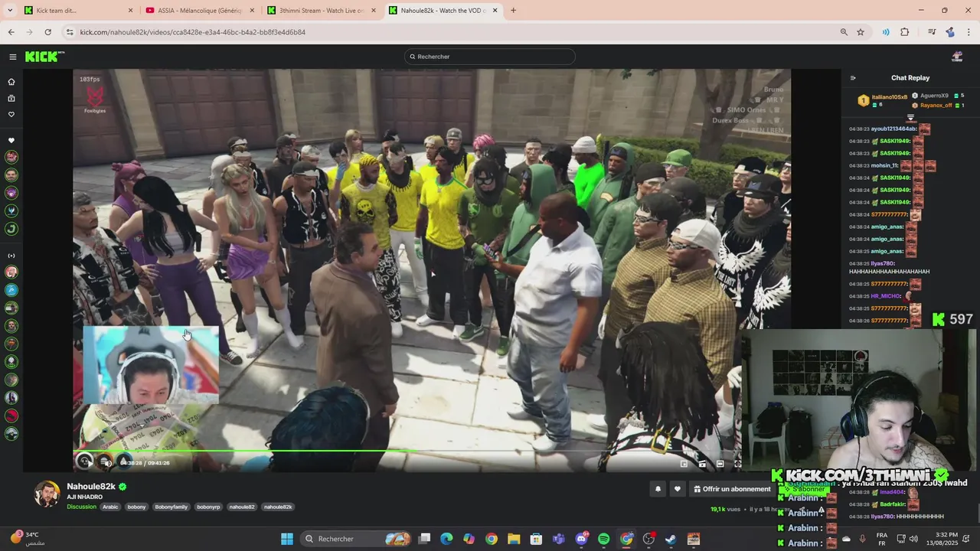
Task: Reload the current page
Action: 47,32
